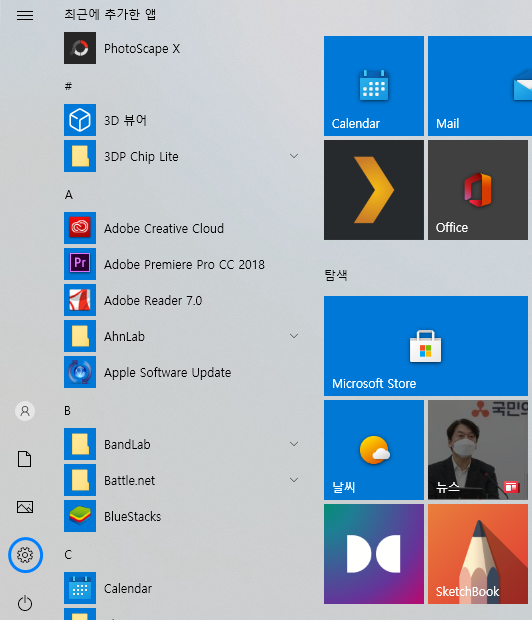Open the Pictures icon in sidebar
The image size is (532, 620).
tap(25, 507)
